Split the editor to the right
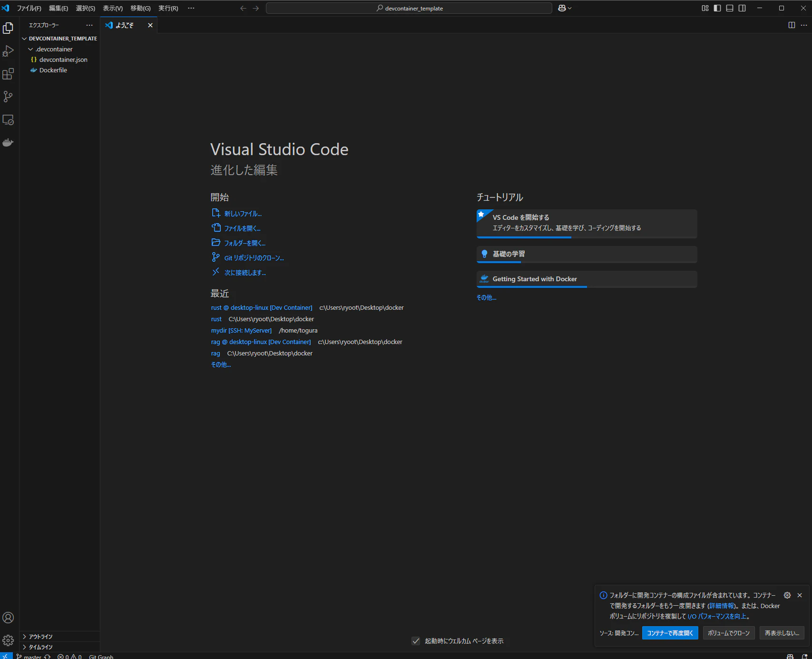Viewport: 812px width, 659px height. tap(792, 25)
